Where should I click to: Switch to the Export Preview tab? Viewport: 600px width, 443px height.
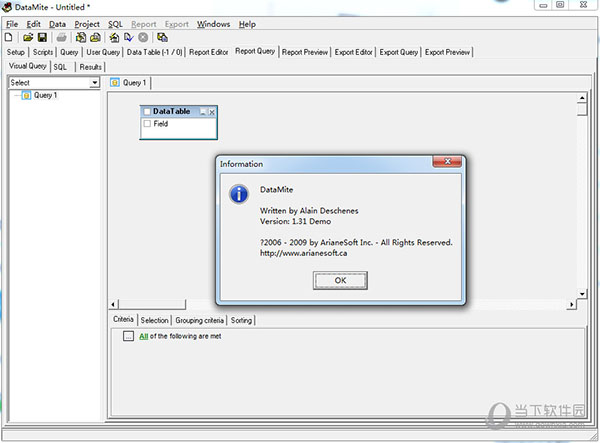pos(447,52)
